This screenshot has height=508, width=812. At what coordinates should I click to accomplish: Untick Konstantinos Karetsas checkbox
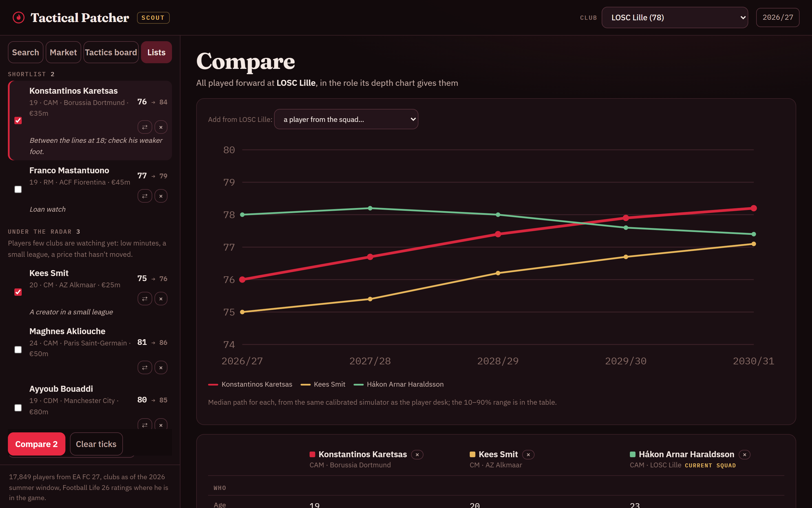[18, 120]
